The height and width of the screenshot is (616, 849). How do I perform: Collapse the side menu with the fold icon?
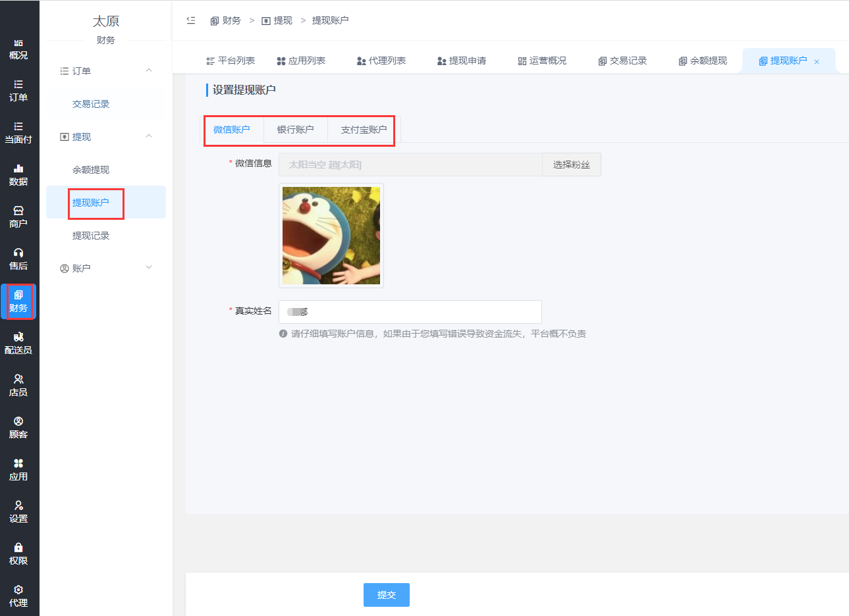point(191,20)
